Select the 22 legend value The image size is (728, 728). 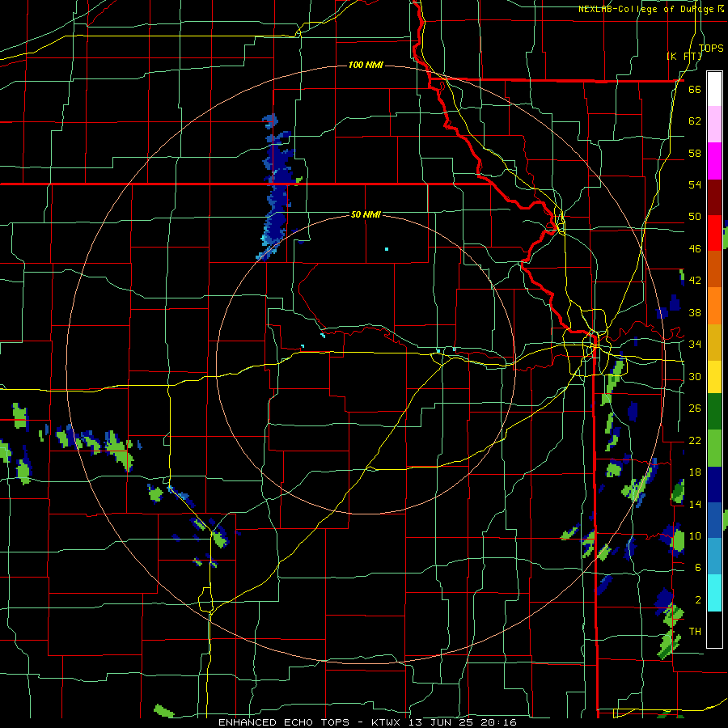(695, 441)
